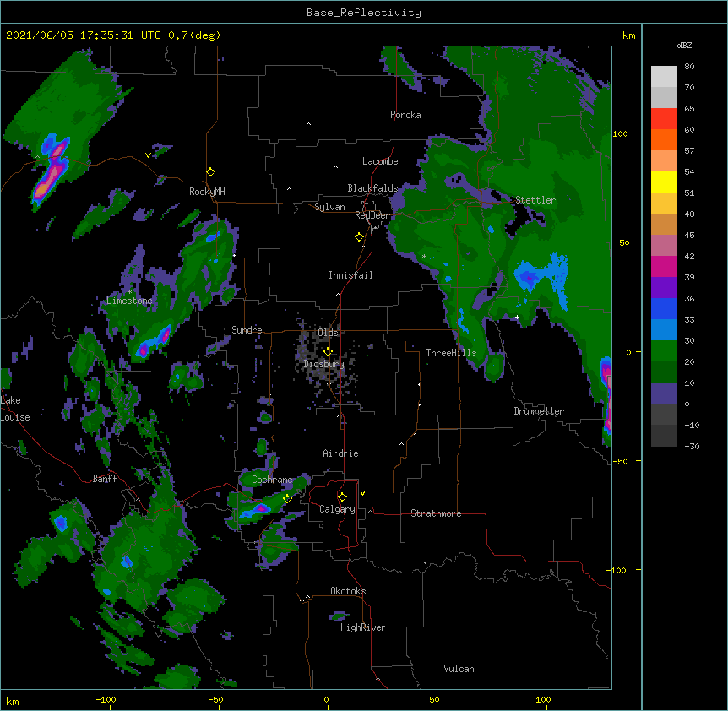Click the Sylvan label

pos(329,207)
